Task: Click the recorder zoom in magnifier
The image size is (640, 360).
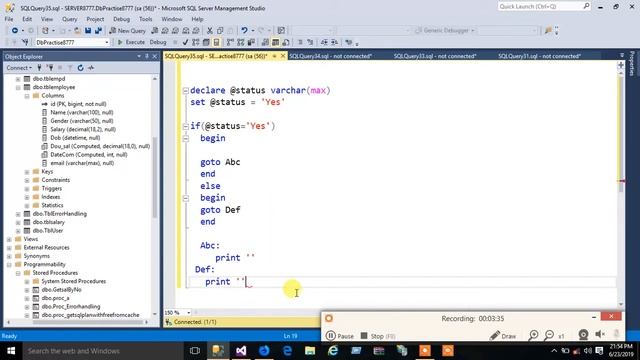Action: [x=533, y=336]
